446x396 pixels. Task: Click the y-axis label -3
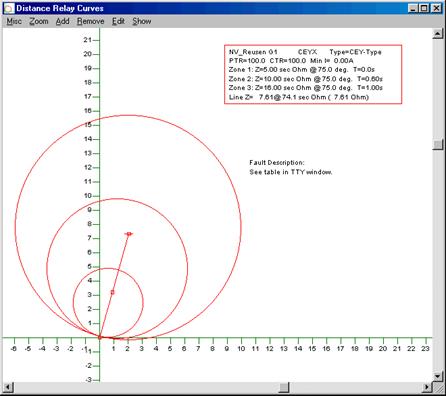(x=88, y=380)
